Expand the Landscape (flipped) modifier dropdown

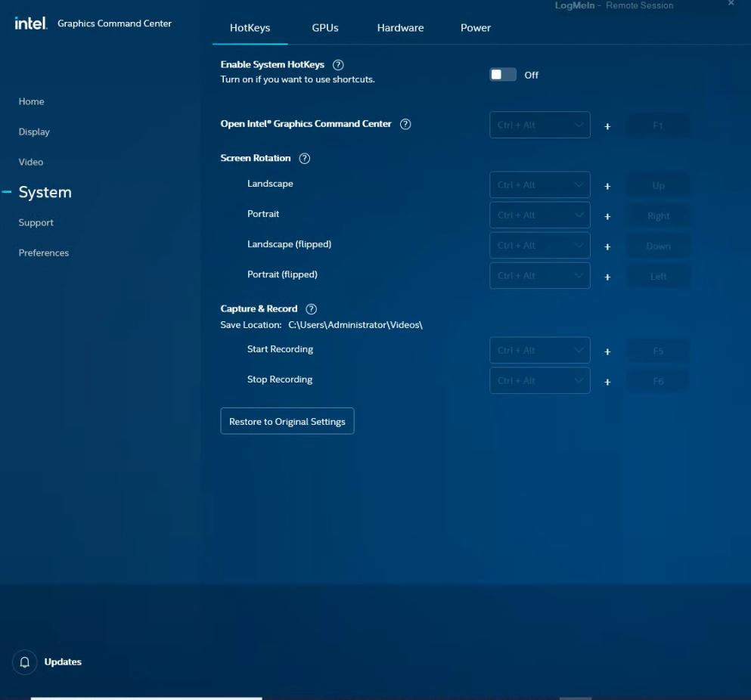[540, 245]
